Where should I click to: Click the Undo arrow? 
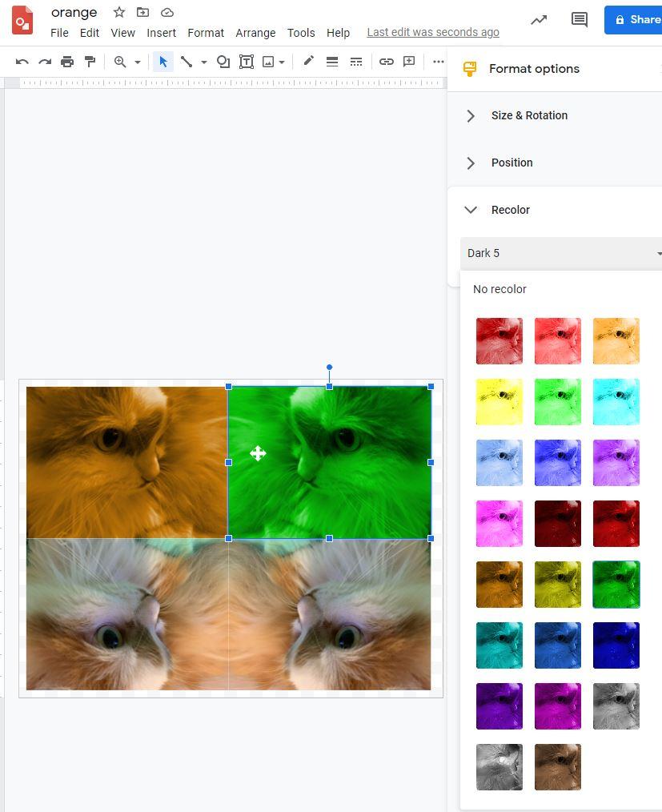pyautogui.click(x=22, y=62)
